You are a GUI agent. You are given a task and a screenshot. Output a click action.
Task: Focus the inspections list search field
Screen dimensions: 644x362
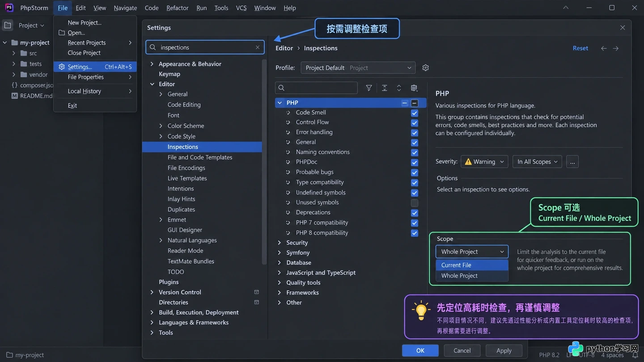click(317, 88)
